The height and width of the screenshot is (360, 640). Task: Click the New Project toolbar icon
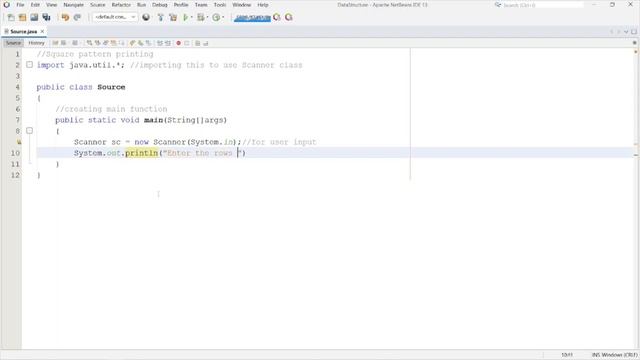click(x=22, y=17)
